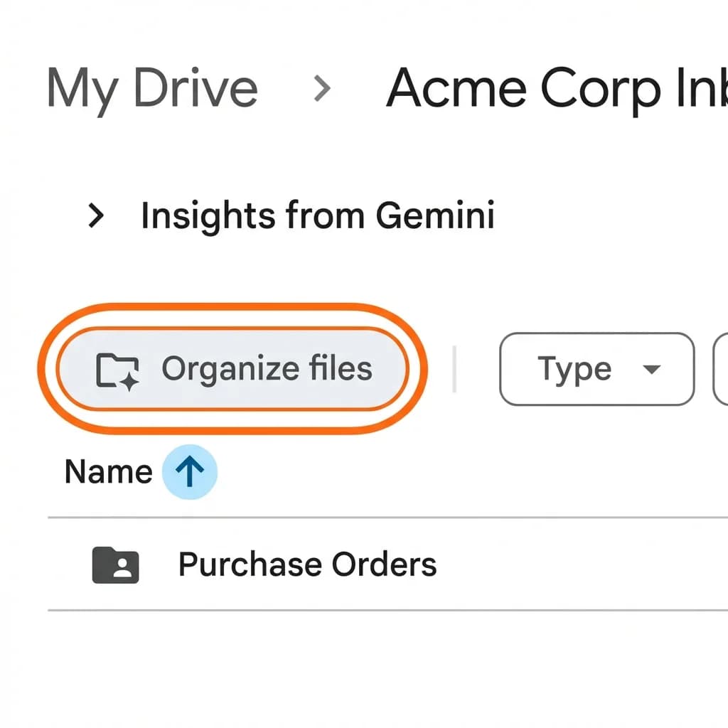Open the Purchase Orders folder
The width and height of the screenshot is (728, 728).
click(x=308, y=564)
